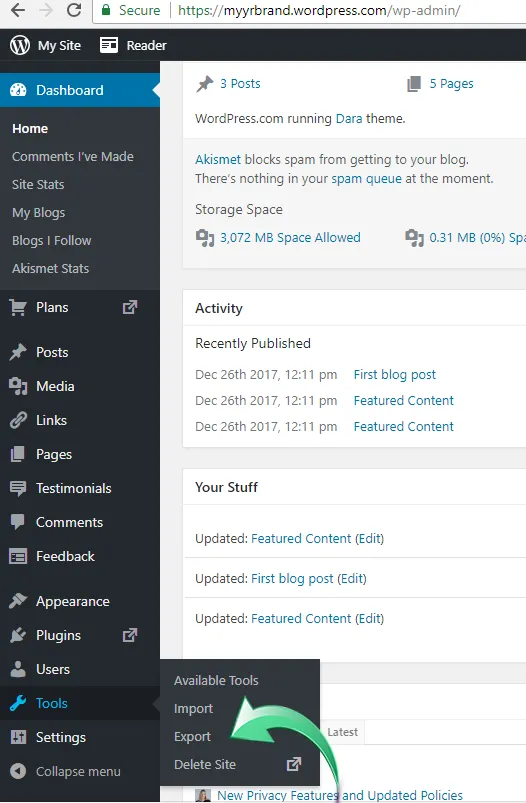Open Plans via shopping cart icon
The width and height of the screenshot is (526, 803).
click(18, 307)
